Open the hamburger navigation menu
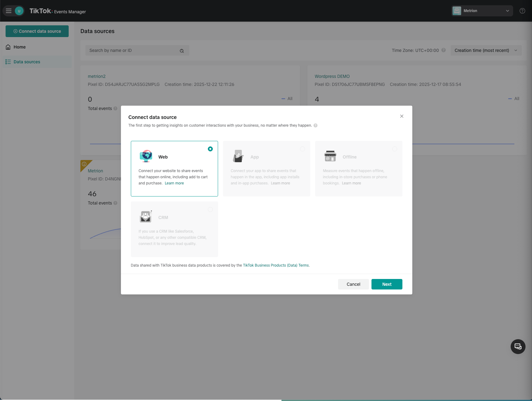Viewport: 532px width, 401px height. click(x=9, y=11)
